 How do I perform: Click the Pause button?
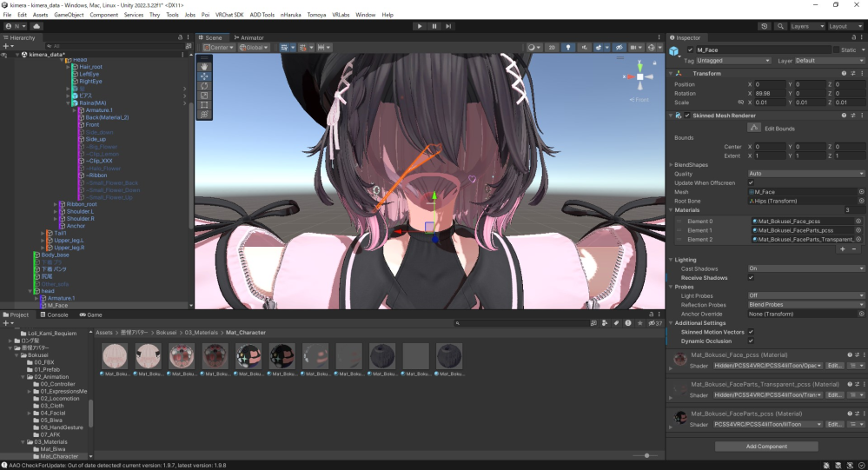click(434, 26)
